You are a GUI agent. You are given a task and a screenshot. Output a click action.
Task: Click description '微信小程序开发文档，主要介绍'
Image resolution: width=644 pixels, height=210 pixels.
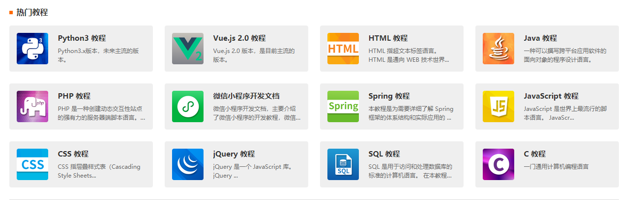pyautogui.click(x=254, y=109)
